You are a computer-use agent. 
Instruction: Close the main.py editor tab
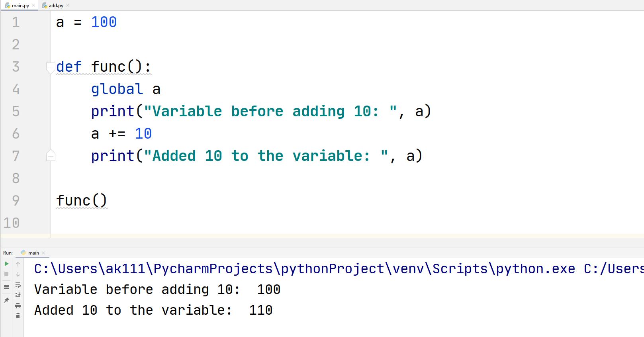coord(33,6)
